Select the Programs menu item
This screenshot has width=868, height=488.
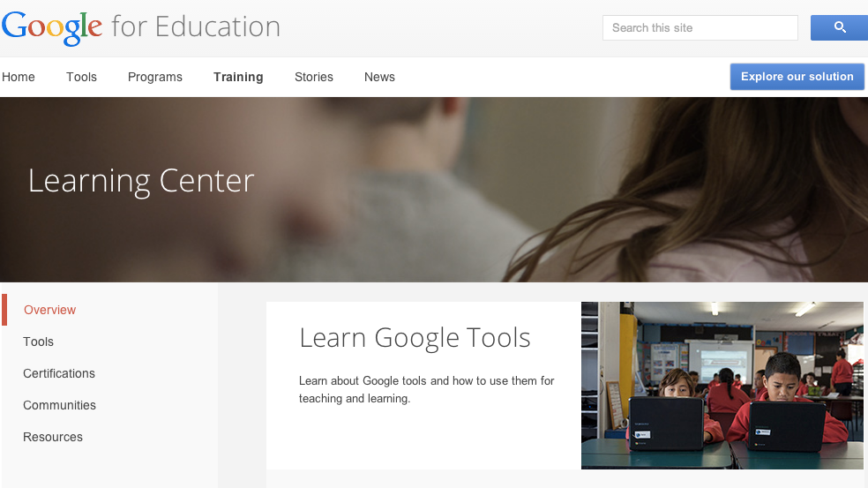[155, 77]
